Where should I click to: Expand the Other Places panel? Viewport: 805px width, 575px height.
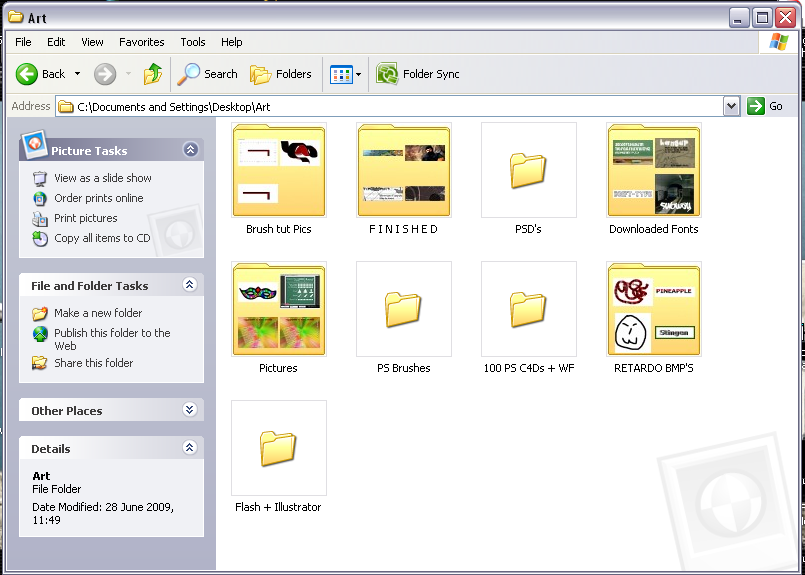pyautogui.click(x=190, y=410)
